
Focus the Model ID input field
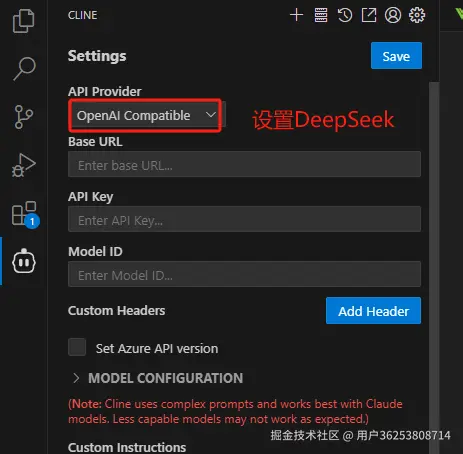(244, 274)
